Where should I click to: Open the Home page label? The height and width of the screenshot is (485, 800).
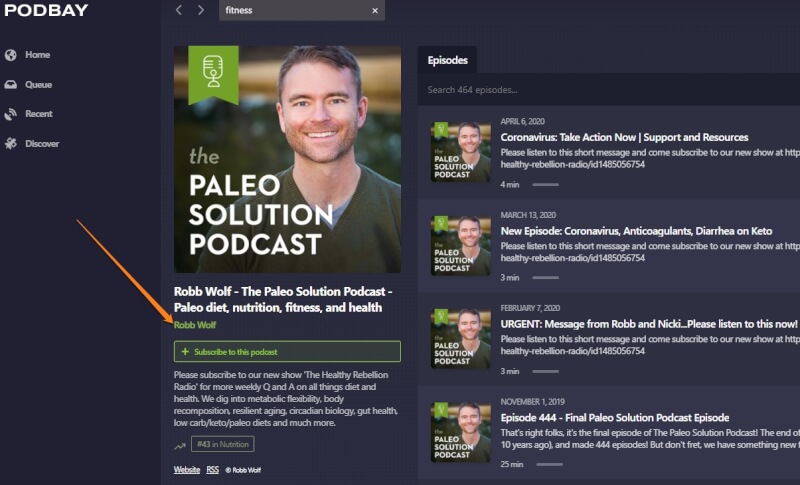click(x=38, y=55)
